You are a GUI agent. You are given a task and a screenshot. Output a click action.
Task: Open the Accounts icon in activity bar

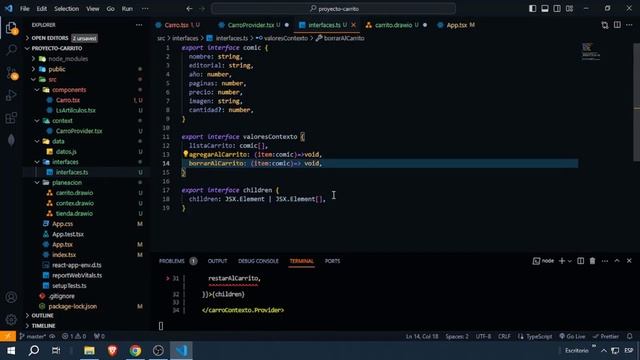tap(11, 297)
